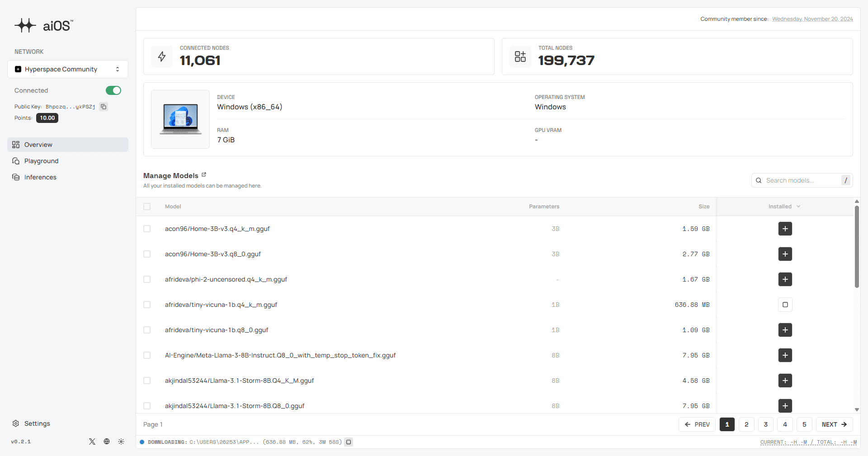Click the scrollbar down arrow
The height and width of the screenshot is (456, 868).
tap(857, 410)
